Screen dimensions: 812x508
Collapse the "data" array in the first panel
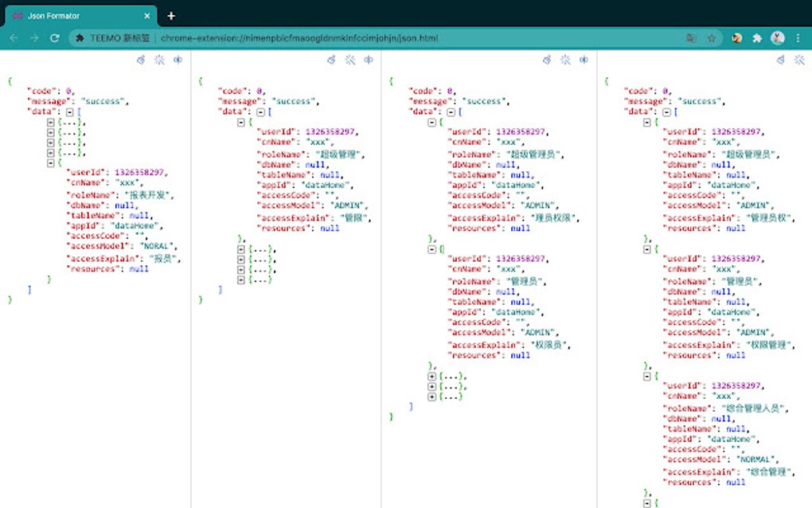pyautogui.click(x=69, y=112)
